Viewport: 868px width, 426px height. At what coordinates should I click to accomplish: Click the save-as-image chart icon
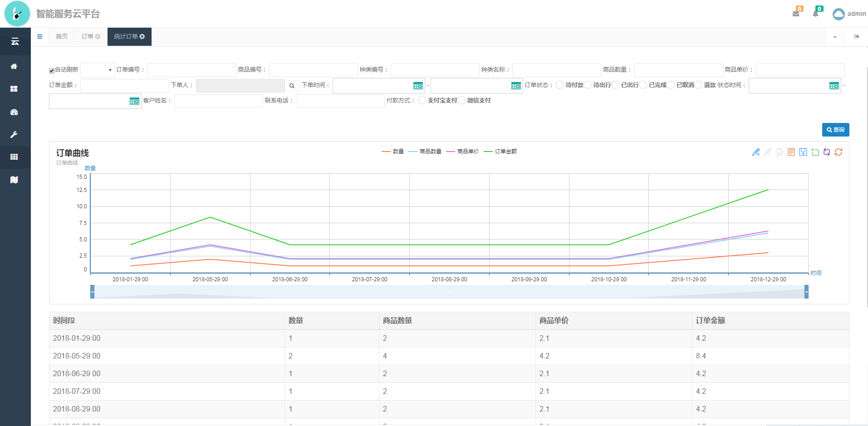[803, 152]
